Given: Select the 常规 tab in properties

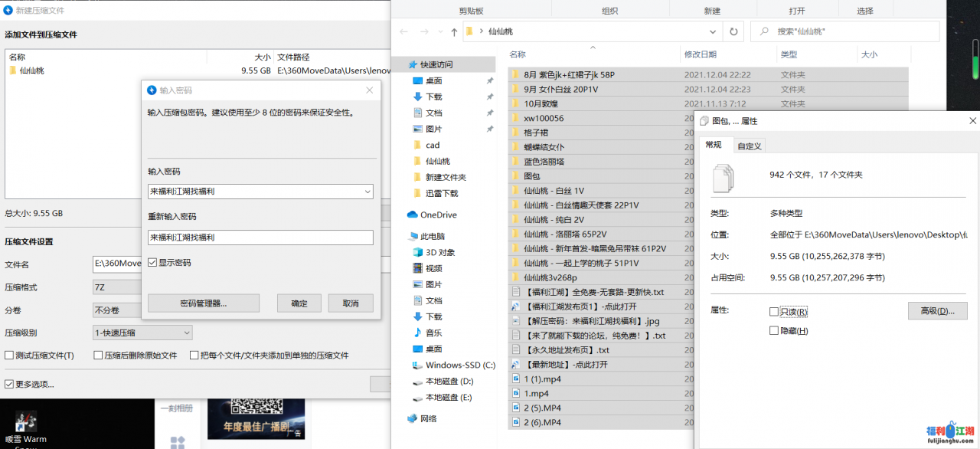Looking at the screenshot, I should pyautogui.click(x=714, y=145).
